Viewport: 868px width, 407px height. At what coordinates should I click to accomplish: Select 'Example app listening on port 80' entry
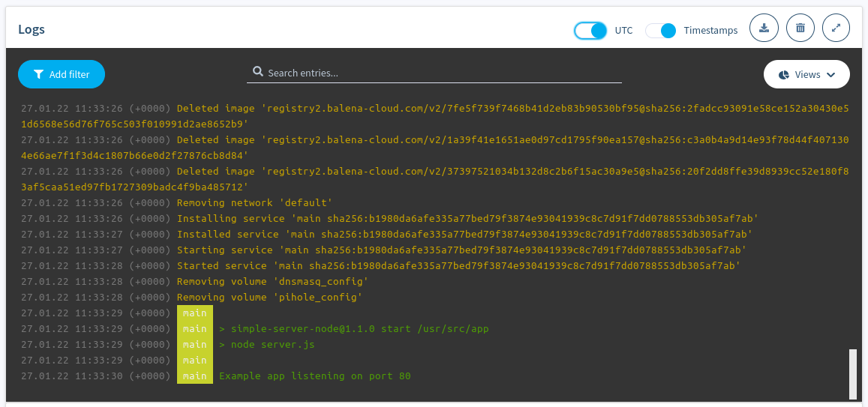pos(314,376)
